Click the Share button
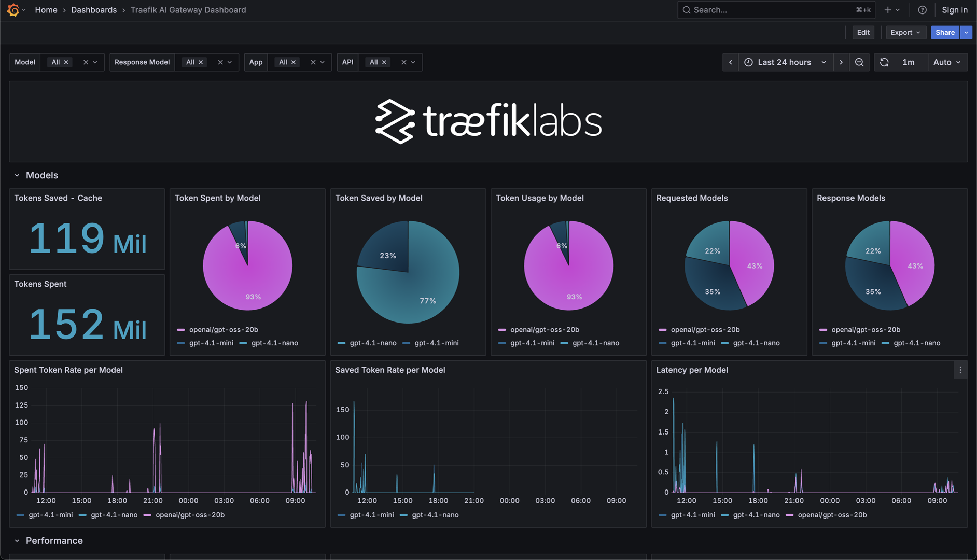Image resolution: width=977 pixels, height=560 pixels. click(x=945, y=32)
